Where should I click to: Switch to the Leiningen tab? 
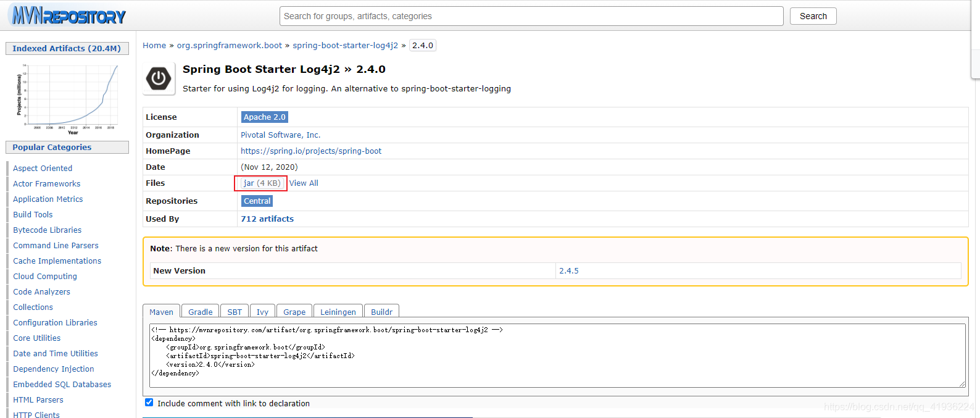(338, 312)
